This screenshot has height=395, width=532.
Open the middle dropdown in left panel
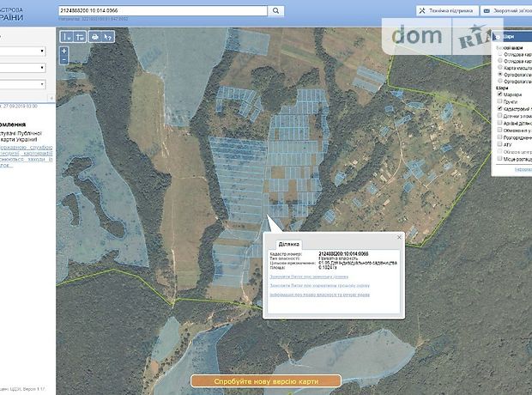coord(22,68)
